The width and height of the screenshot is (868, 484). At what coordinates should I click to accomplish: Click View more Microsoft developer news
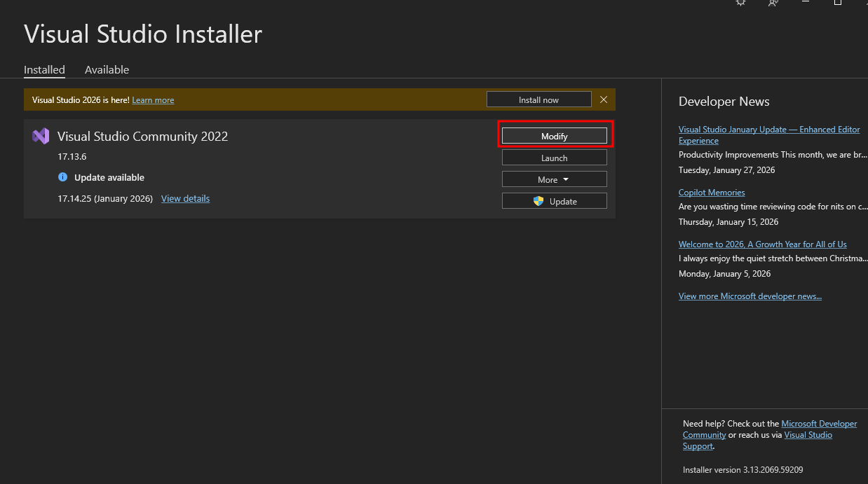click(x=750, y=296)
